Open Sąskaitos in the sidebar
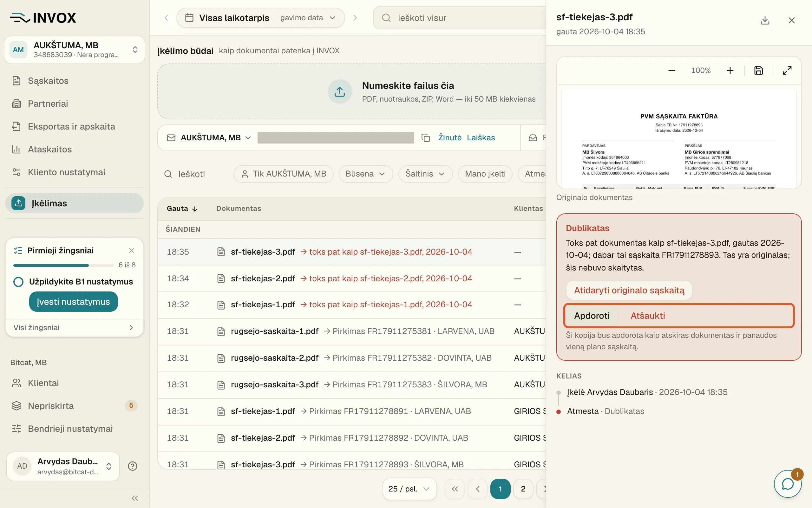 pyautogui.click(x=75, y=81)
